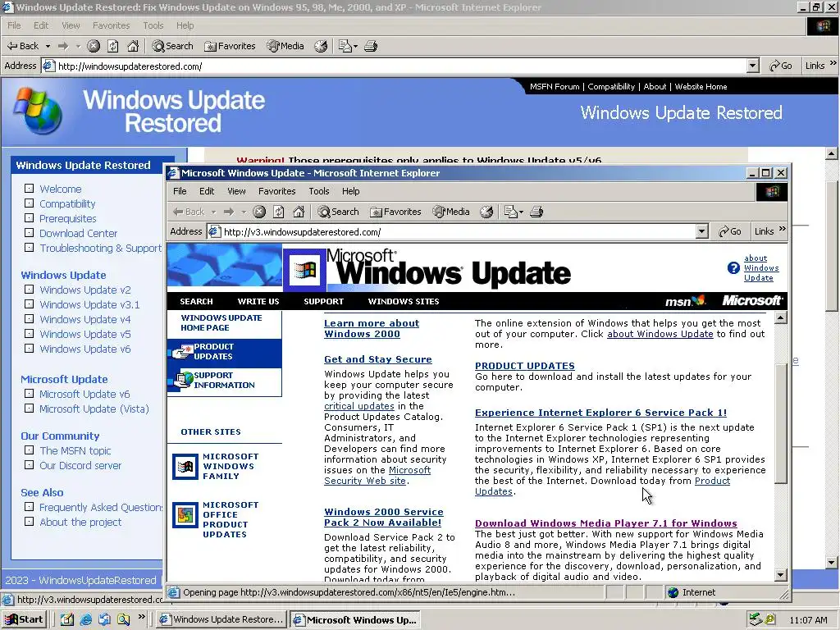This screenshot has height=630, width=840.
Task: Open Learn more about Windows 2000 link
Action: click(372, 328)
